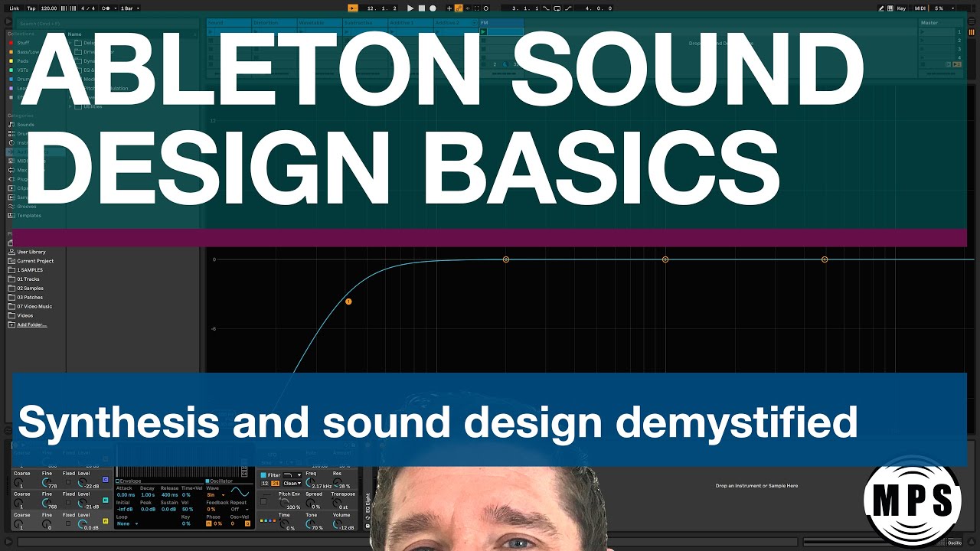
Task: Click the Arrangement Record button
Action: (x=433, y=8)
